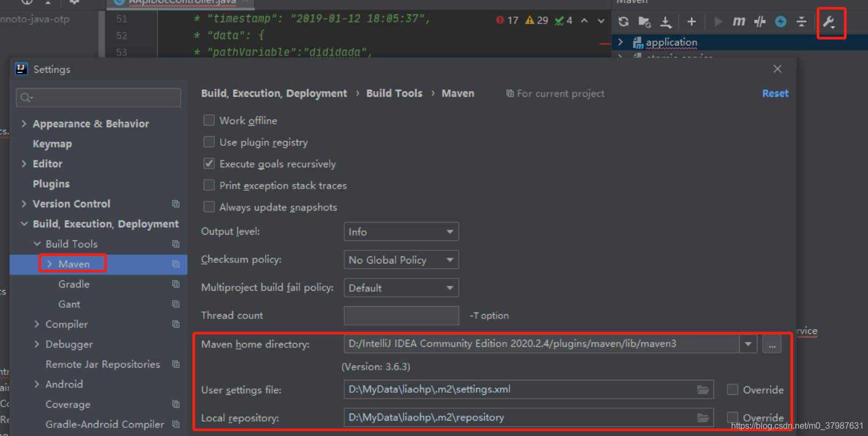Collapse Build Tools subtree
Screen dimensions: 868x436
pyautogui.click(x=37, y=244)
